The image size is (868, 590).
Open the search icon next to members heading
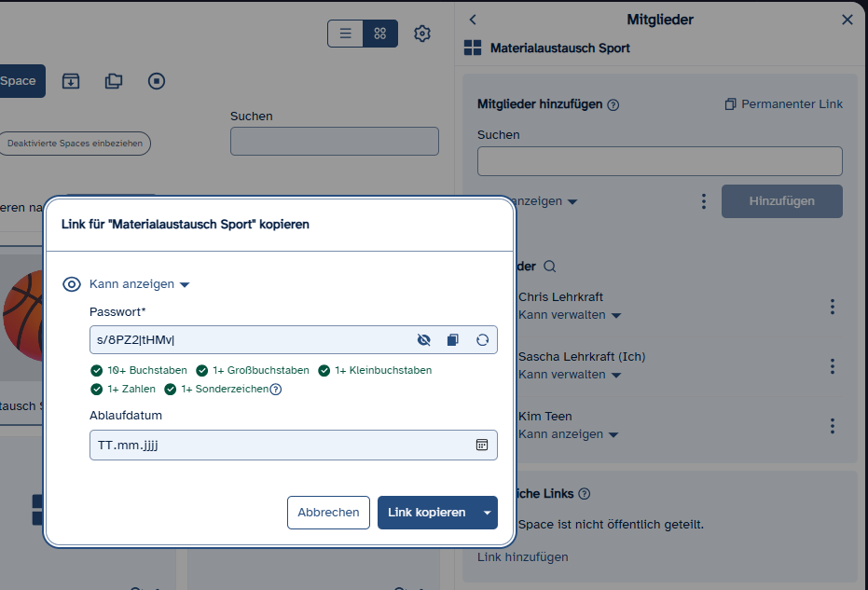[549, 267]
